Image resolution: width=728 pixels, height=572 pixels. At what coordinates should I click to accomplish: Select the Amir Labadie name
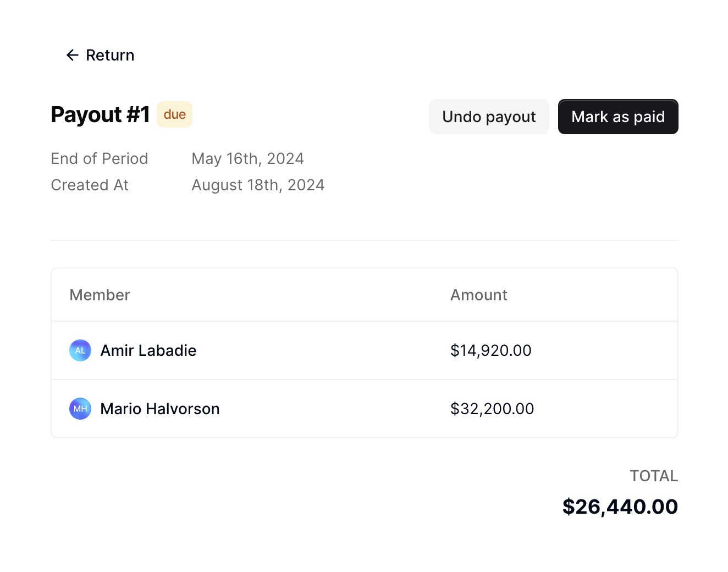click(148, 350)
